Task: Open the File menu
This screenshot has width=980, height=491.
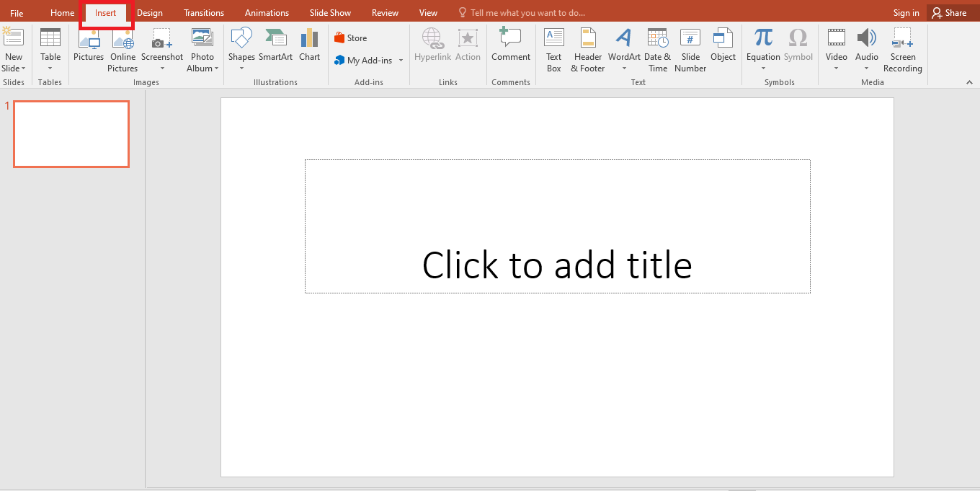Action: point(16,12)
